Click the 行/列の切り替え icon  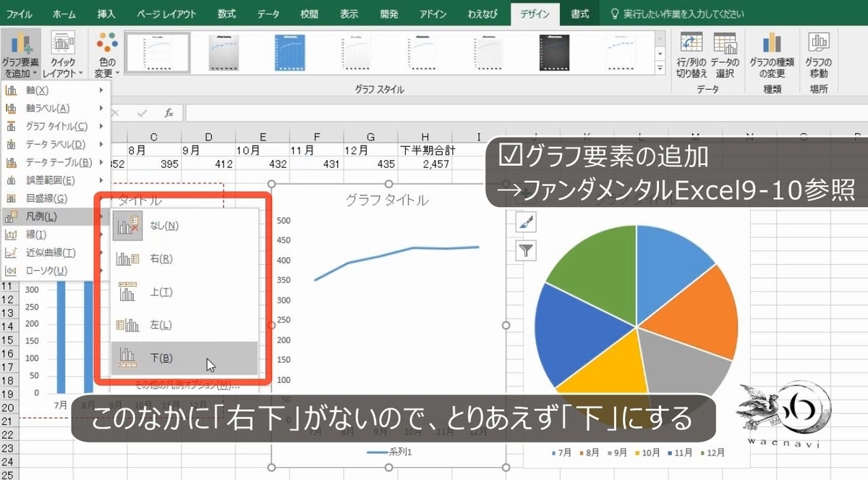point(692,56)
